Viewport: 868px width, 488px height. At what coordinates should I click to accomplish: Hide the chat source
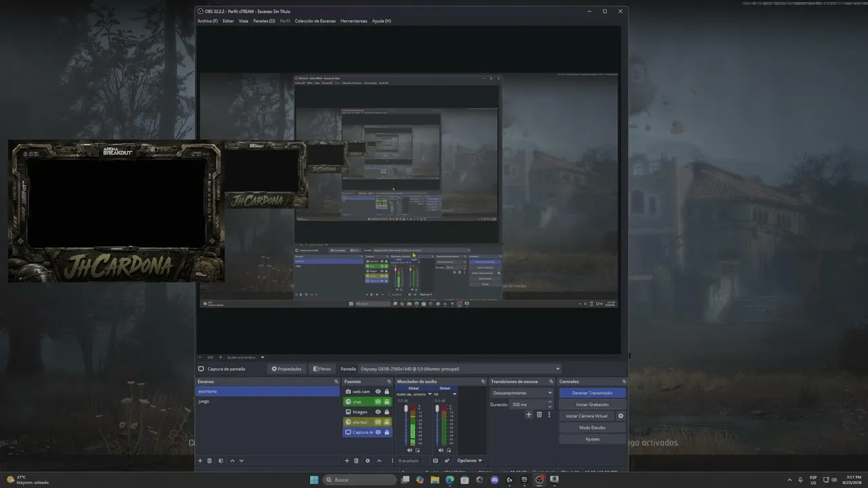coord(378,402)
